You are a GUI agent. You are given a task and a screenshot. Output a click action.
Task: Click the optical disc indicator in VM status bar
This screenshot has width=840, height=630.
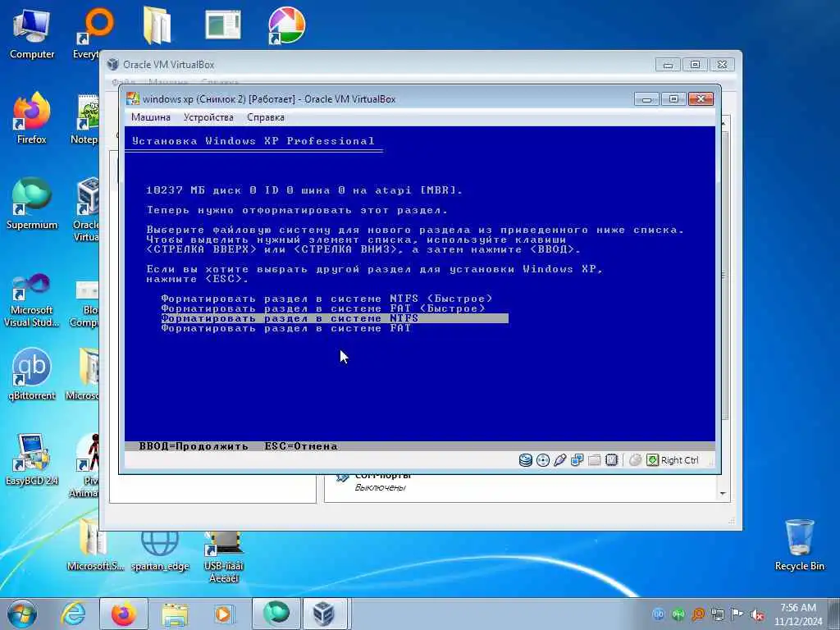point(543,460)
